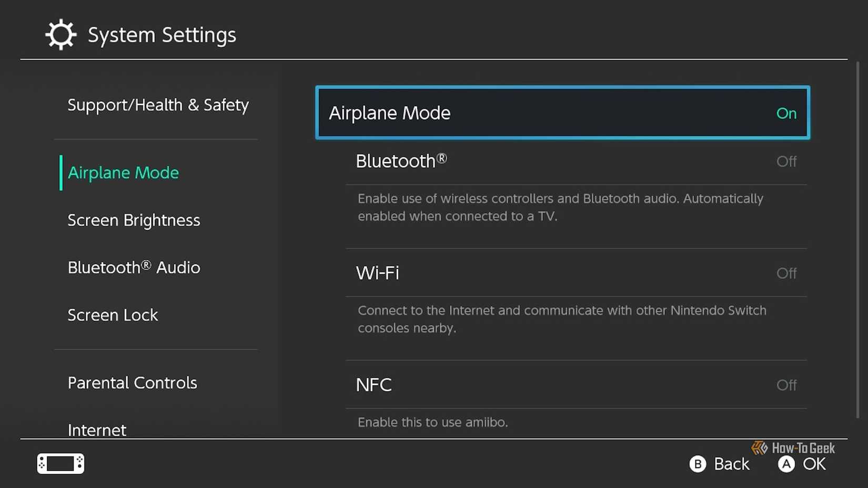
Task: Go to Bluetooth Audio settings
Action: 134,268
